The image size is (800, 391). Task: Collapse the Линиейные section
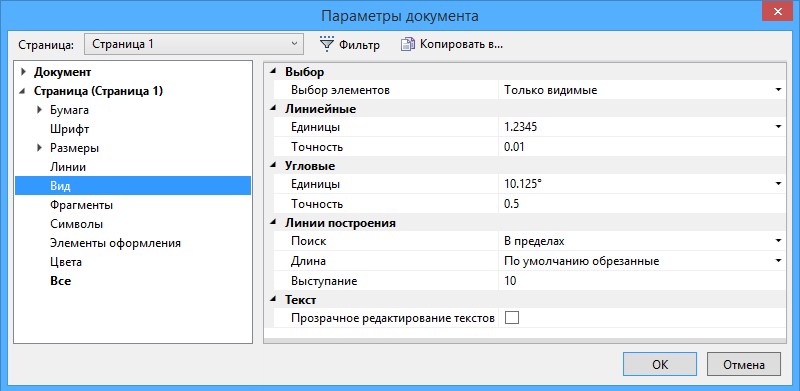coord(273,108)
